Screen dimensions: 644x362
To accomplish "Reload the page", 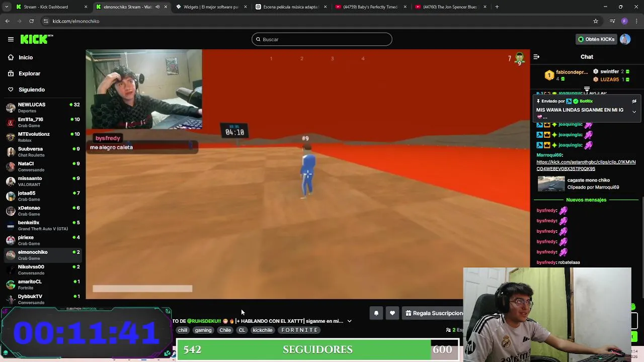I will tap(31, 21).
